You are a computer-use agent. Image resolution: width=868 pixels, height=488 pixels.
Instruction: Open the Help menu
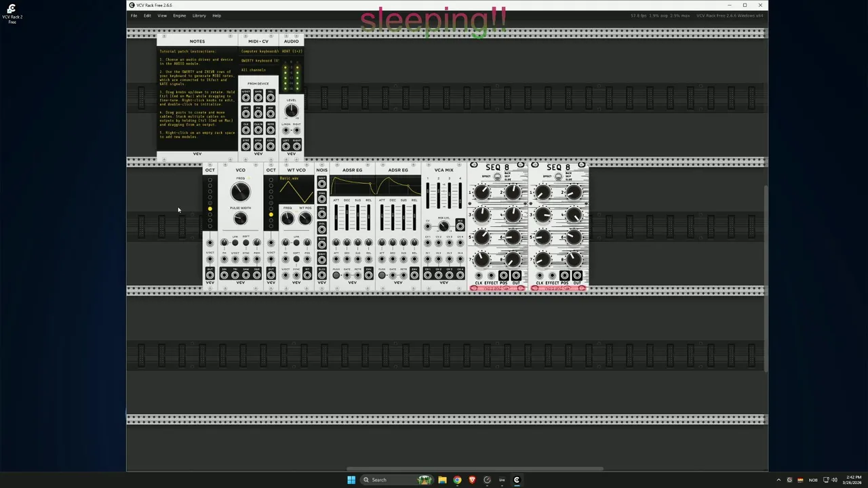click(x=216, y=16)
